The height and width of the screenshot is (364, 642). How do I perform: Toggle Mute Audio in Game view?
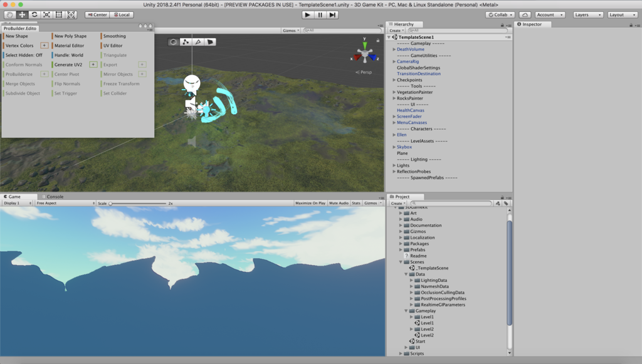pyautogui.click(x=339, y=203)
